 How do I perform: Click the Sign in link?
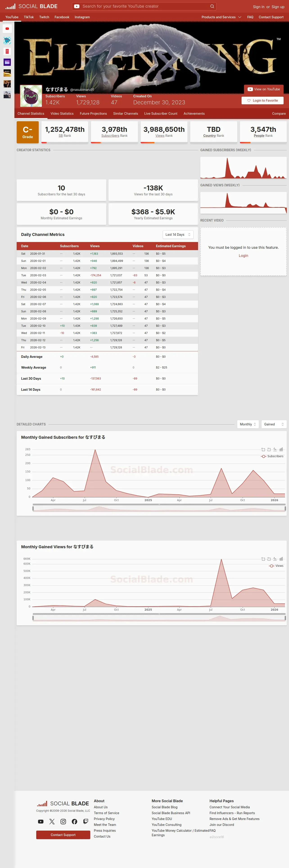[x=259, y=7]
